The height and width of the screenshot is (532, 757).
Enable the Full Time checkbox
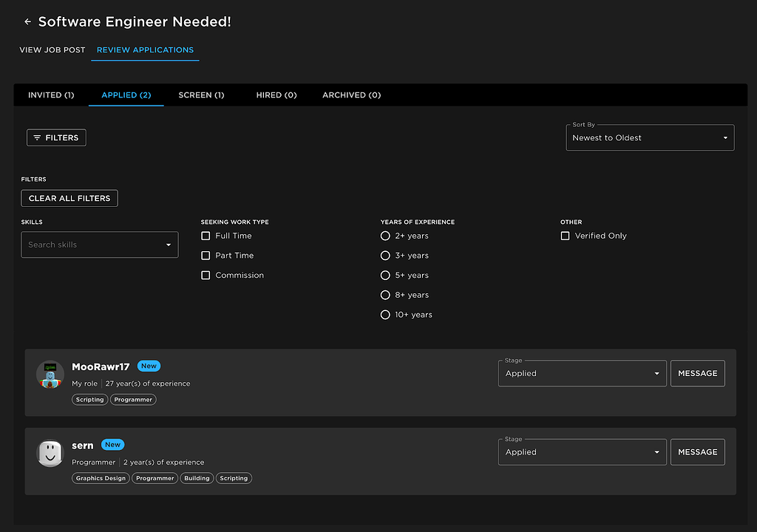(206, 236)
